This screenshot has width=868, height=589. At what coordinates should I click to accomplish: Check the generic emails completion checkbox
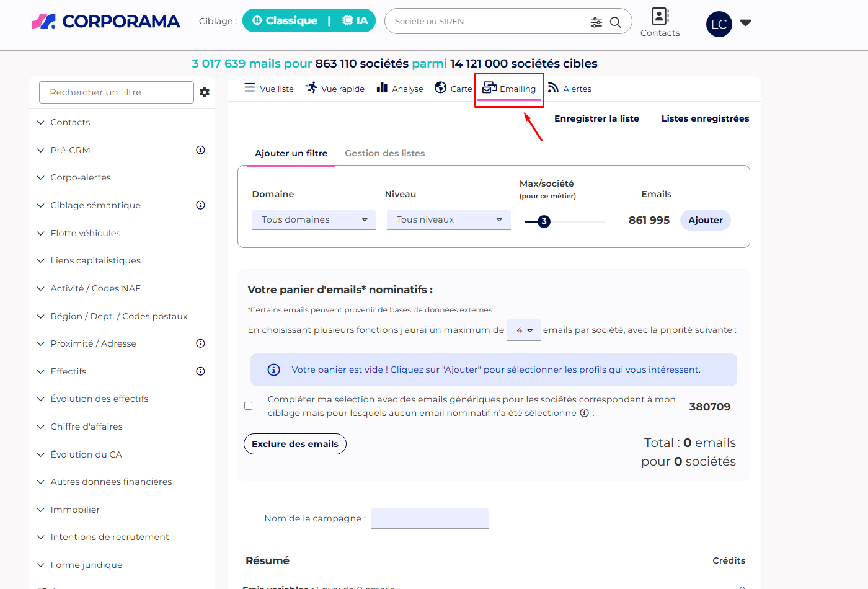(x=249, y=406)
